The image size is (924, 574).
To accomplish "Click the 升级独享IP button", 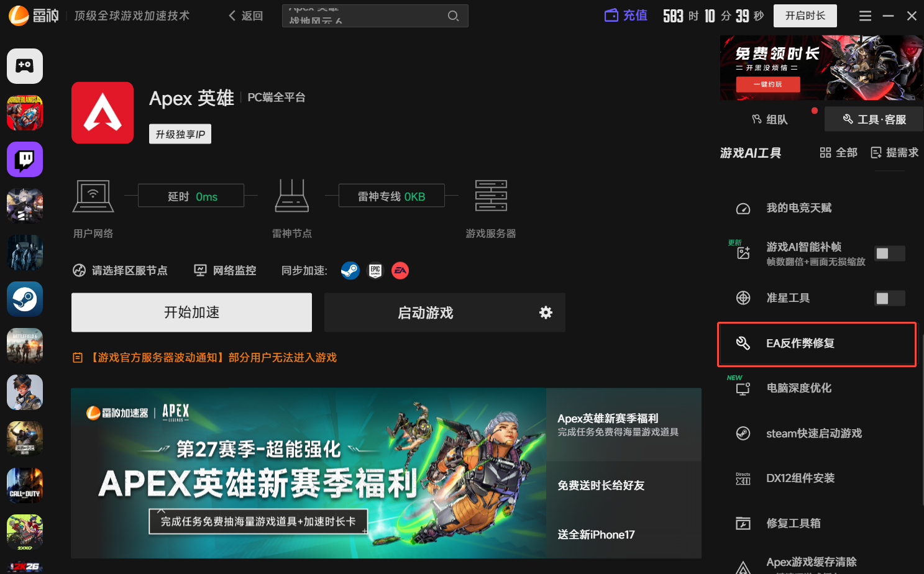I will pos(180,134).
